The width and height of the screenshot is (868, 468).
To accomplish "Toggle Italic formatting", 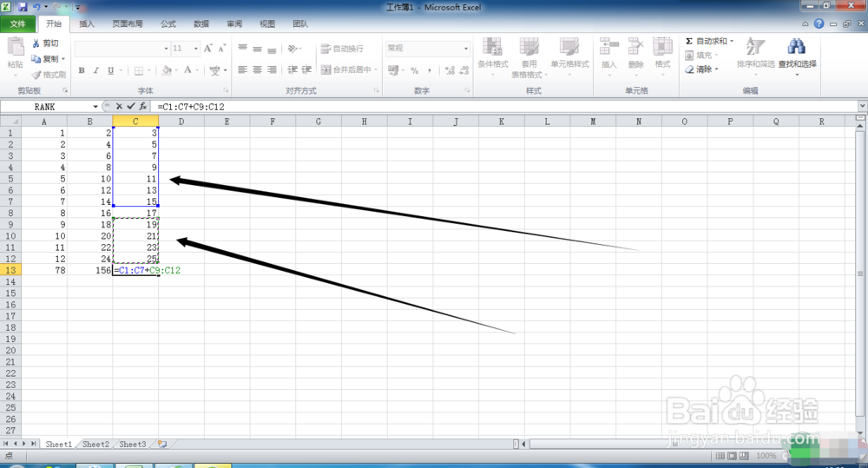I will (95, 70).
